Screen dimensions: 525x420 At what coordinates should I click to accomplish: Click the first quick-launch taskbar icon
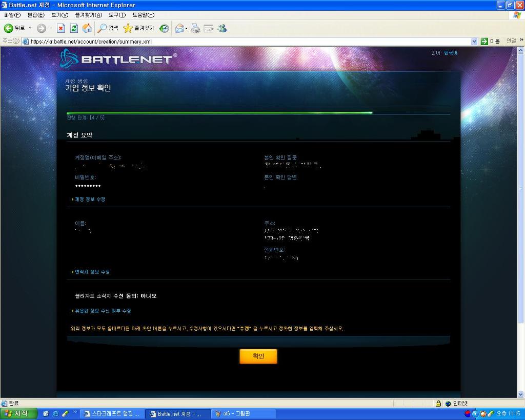click(46, 414)
